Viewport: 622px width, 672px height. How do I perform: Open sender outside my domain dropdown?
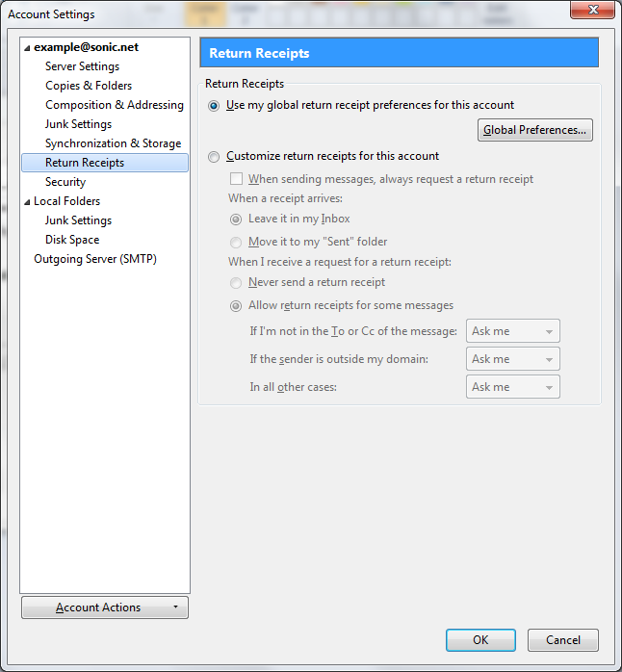pyautogui.click(x=513, y=359)
